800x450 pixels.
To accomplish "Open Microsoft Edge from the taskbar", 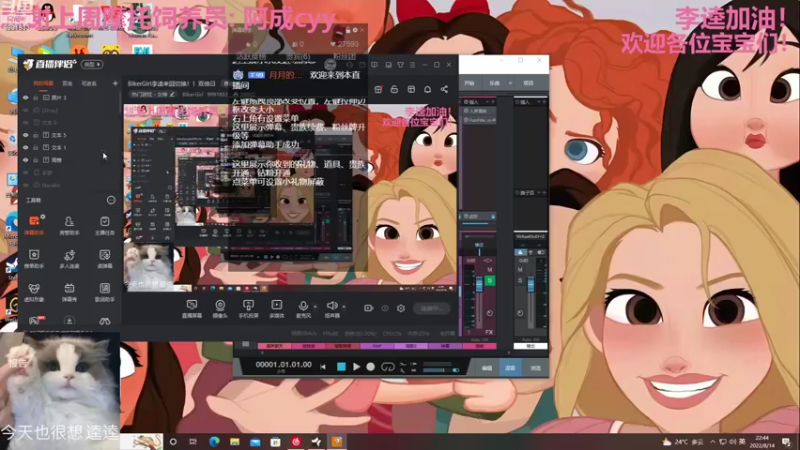I will point(214,441).
